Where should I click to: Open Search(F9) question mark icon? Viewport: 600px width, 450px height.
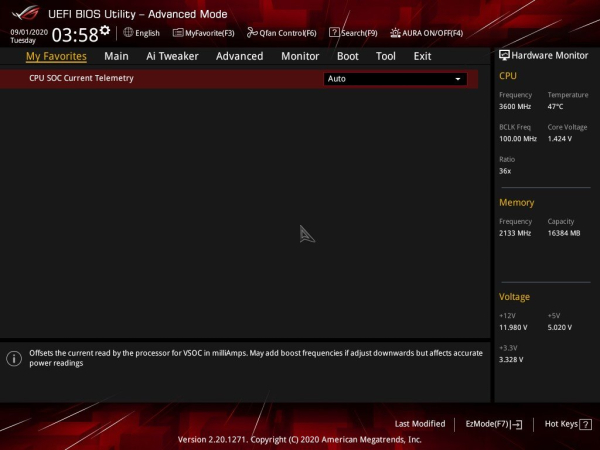tap(334, 33)
